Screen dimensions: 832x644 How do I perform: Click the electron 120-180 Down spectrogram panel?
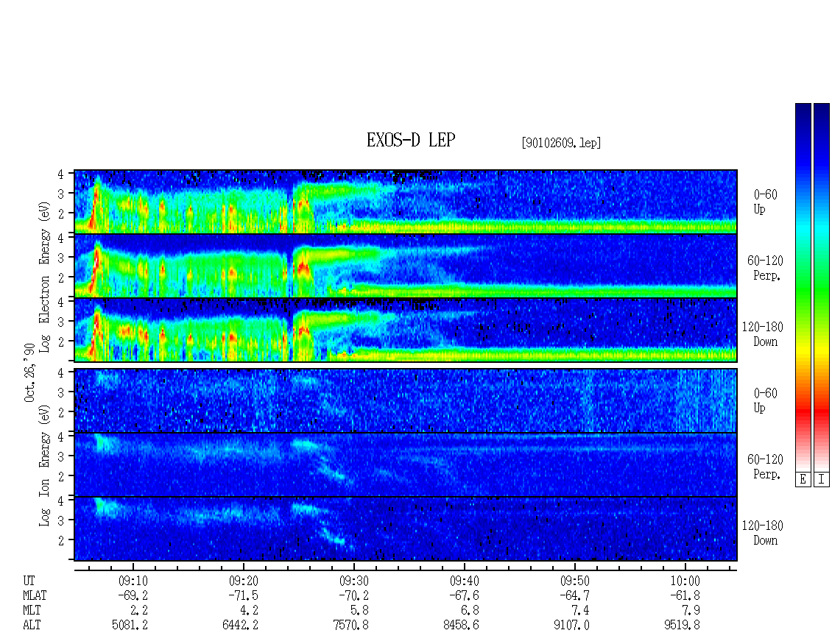pos(406,330)
